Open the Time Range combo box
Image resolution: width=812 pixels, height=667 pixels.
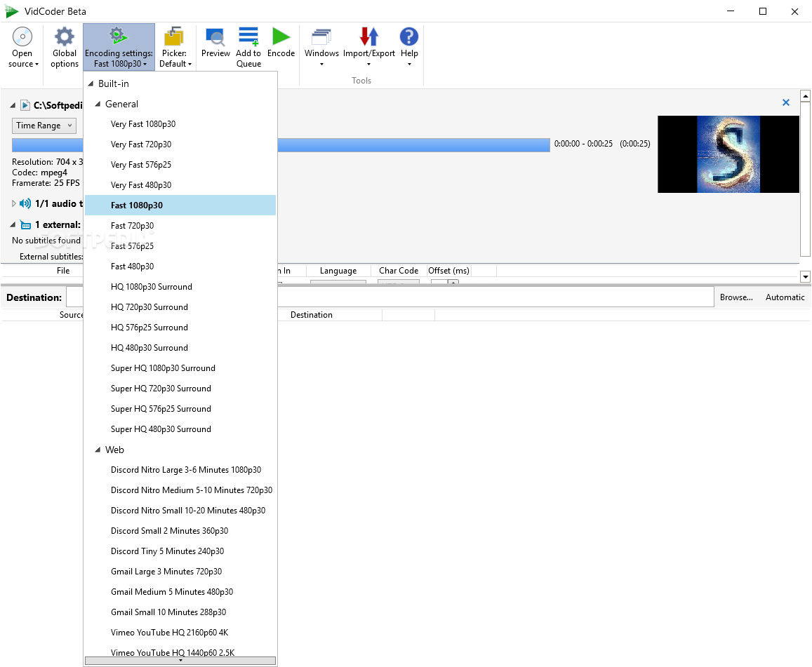(x=44, y=126)
